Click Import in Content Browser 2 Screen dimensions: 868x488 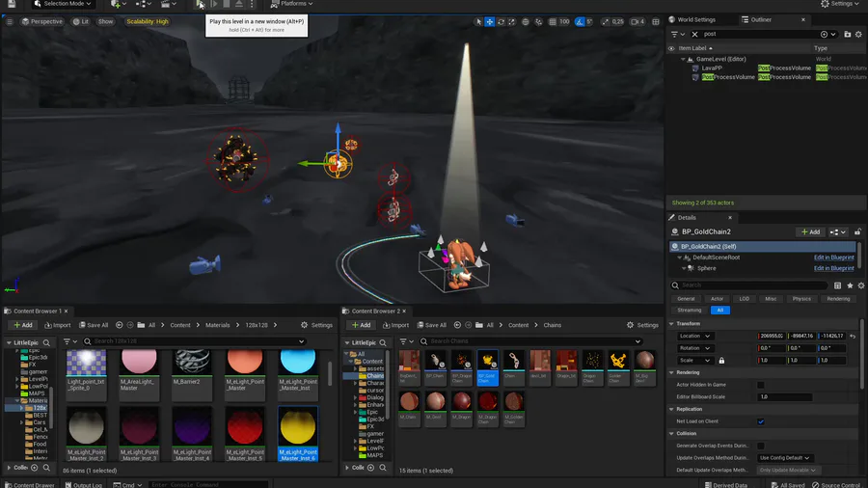[x=395, y=325]
